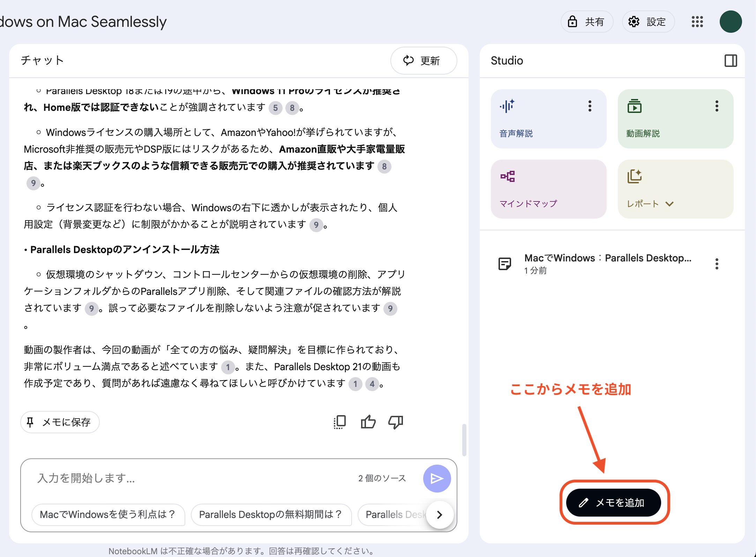Click the レポート report icon
The image size is (756, 557).
click(634, 176)
